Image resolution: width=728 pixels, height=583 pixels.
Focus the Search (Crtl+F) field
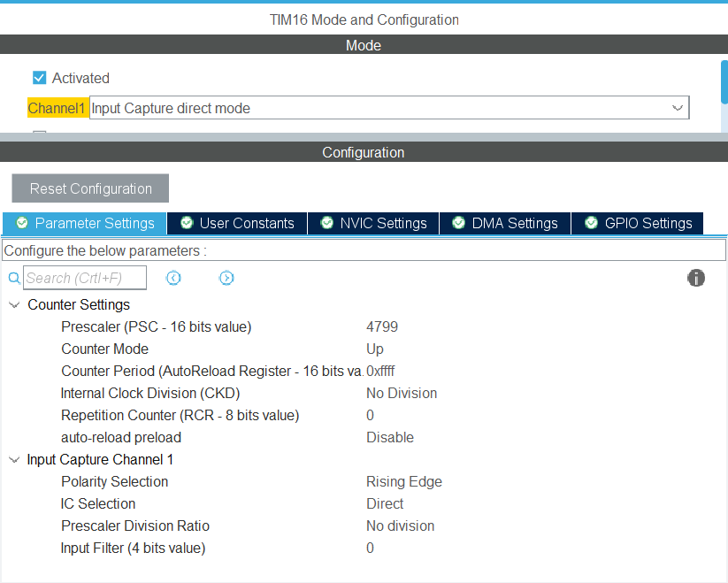pos(85,278)
